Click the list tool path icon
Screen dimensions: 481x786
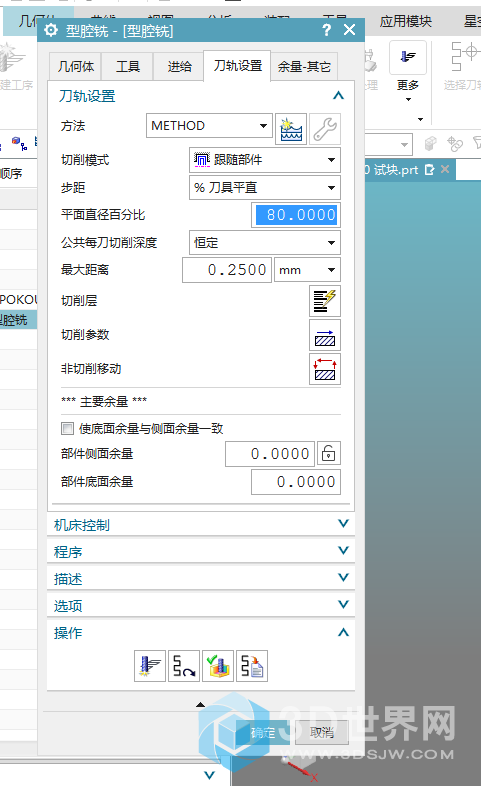pyautogui.click(x=252, y=666)
